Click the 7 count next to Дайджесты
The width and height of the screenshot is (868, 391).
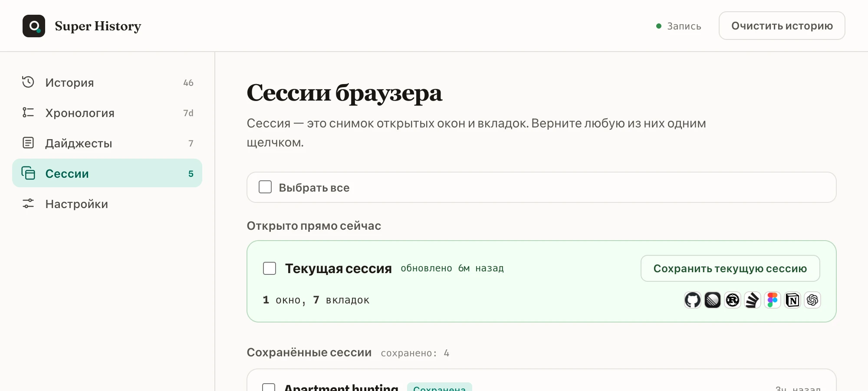pyautogui.click(x=191, y=143)
